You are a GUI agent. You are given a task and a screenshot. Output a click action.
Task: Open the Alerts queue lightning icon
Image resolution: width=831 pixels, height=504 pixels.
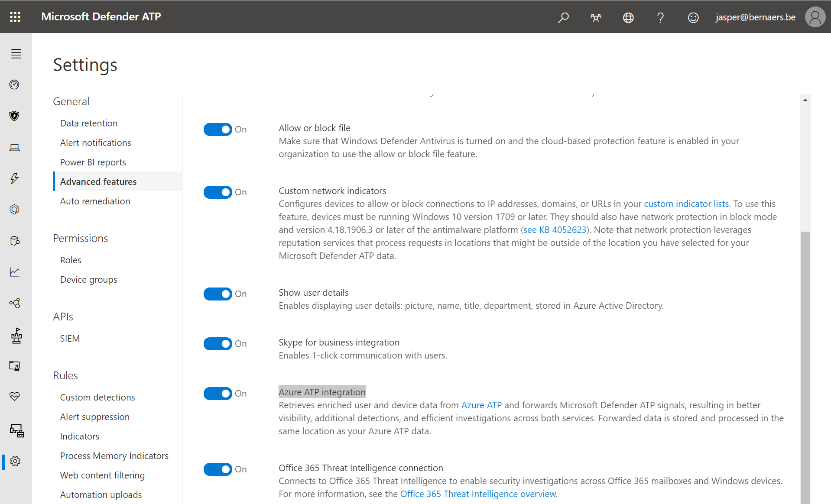click(x=14, y=178)
